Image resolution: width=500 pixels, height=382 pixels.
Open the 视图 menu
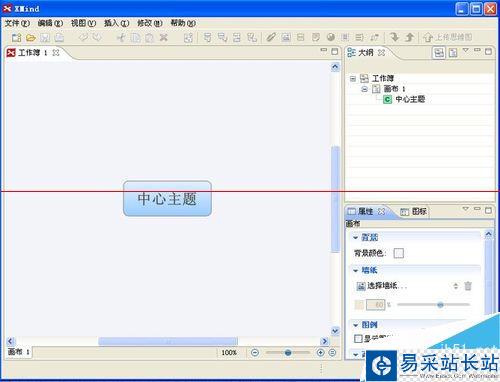click(83, 23)
